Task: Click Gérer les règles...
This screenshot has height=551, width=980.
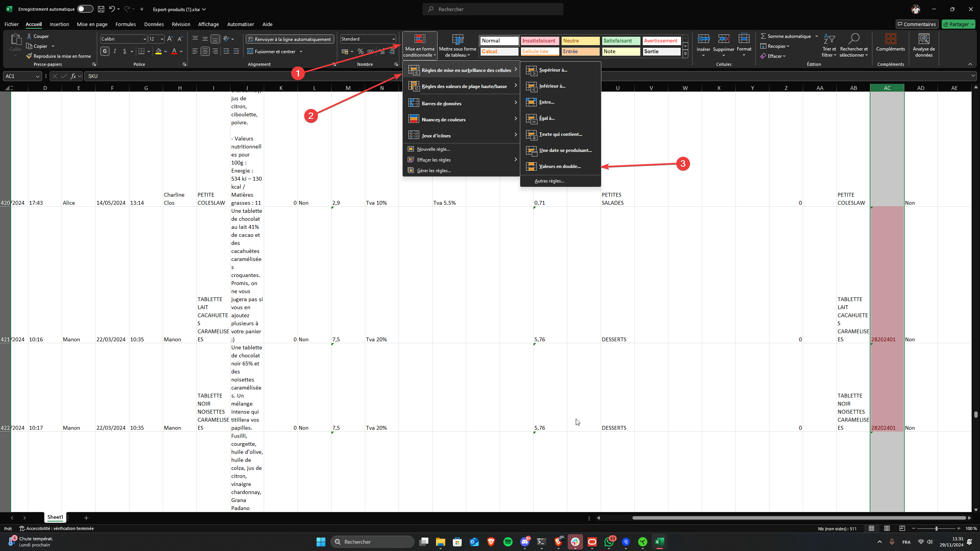Action: 462,171
